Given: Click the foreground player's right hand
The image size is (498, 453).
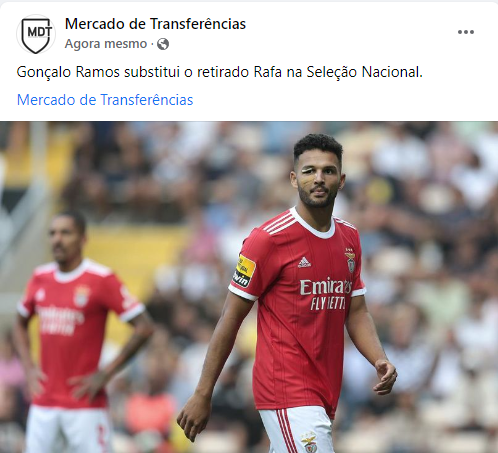Looking at the screenshot, I should (x=194, y=420).
